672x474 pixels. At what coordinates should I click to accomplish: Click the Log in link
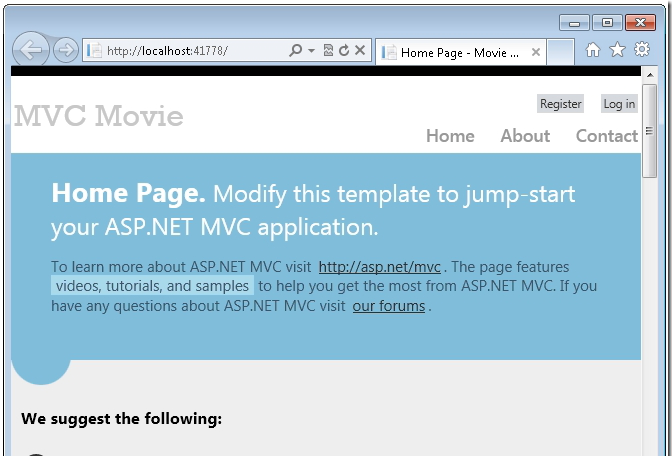point(619,104)
